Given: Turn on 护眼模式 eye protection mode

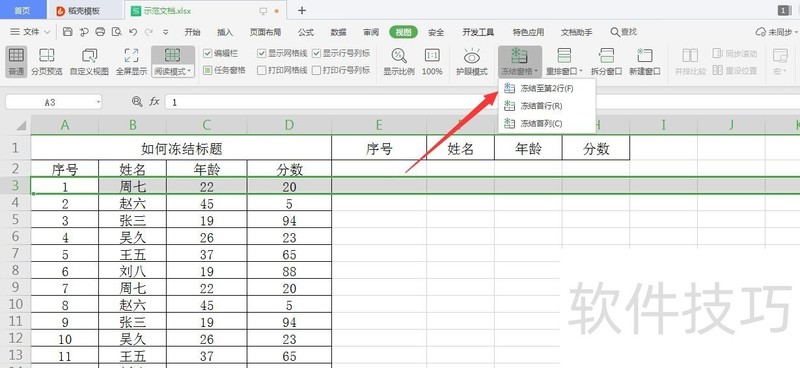Looking at the screenshot, I should pos(472,62).
